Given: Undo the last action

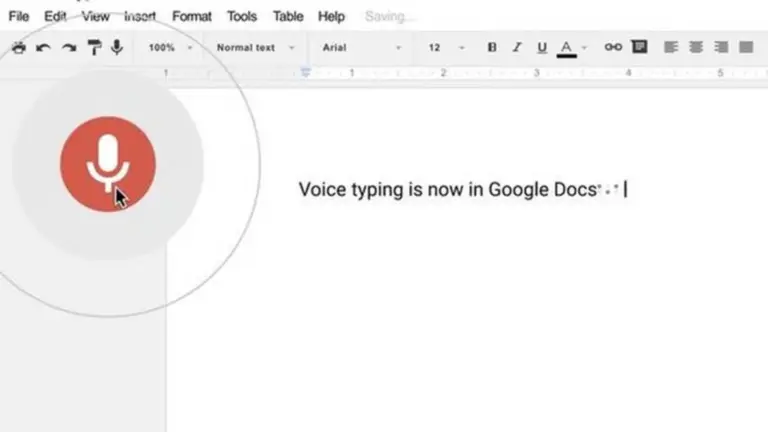Looking at the screenshot, I should pos(44,48).
